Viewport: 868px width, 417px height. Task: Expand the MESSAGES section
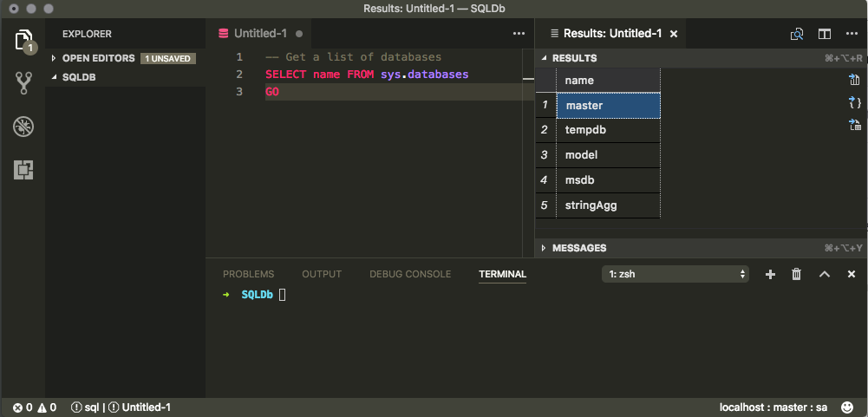[x=578, y=248]
